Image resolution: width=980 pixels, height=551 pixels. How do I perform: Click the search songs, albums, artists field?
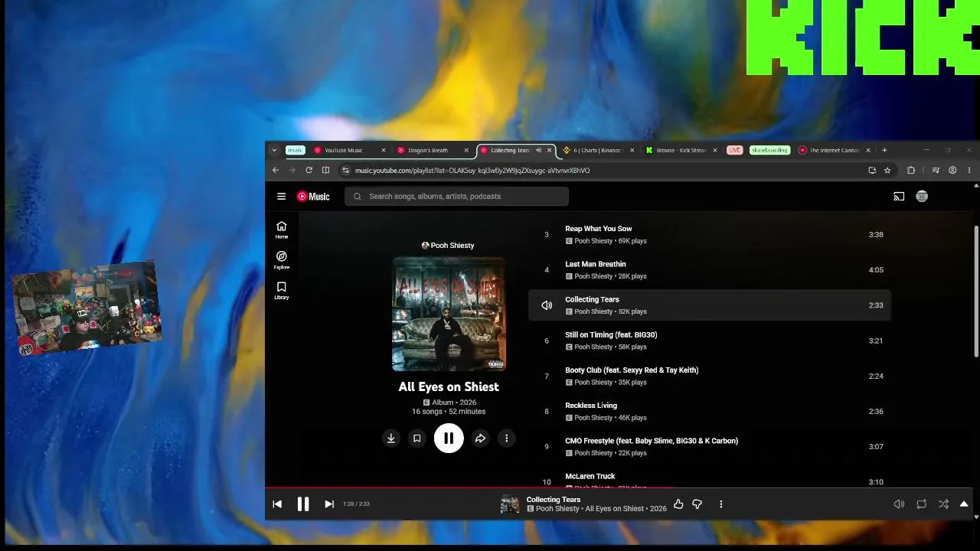pyautogui.click(x=456, y=197)
